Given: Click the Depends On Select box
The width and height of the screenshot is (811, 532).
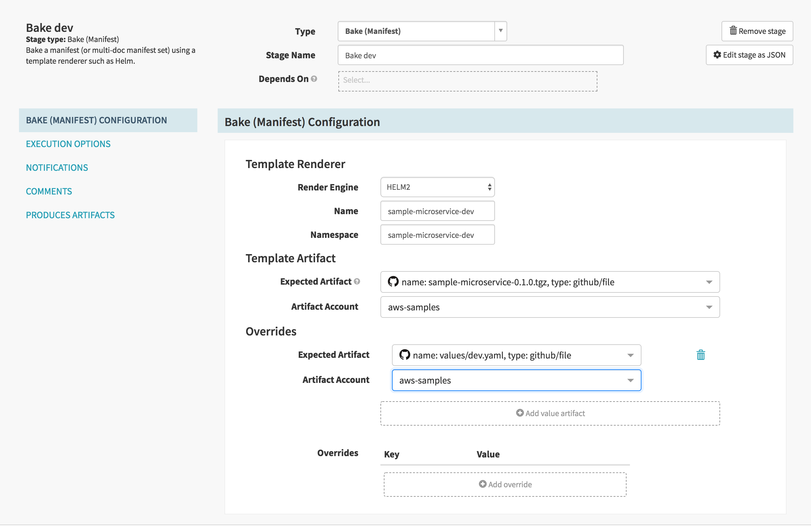Looking at the screenshot, I should [467, 81].
